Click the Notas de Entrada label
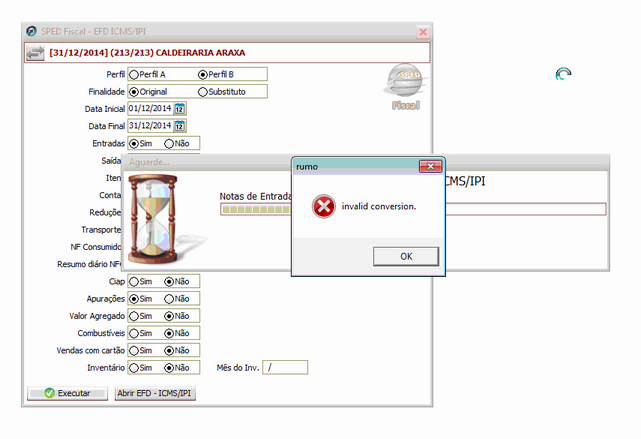The image size is (641, 439). pos(256,197)
